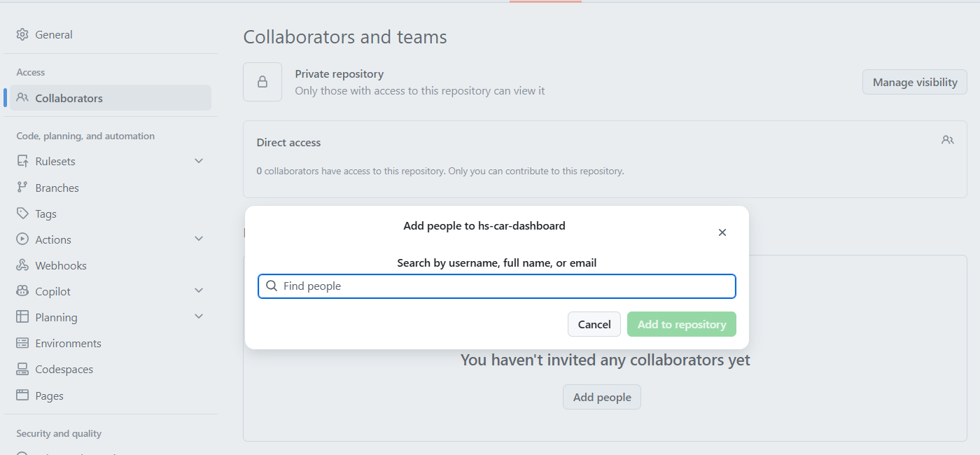Select Collaborators in the sidebar
980x455 pixels.
[111, 98]
